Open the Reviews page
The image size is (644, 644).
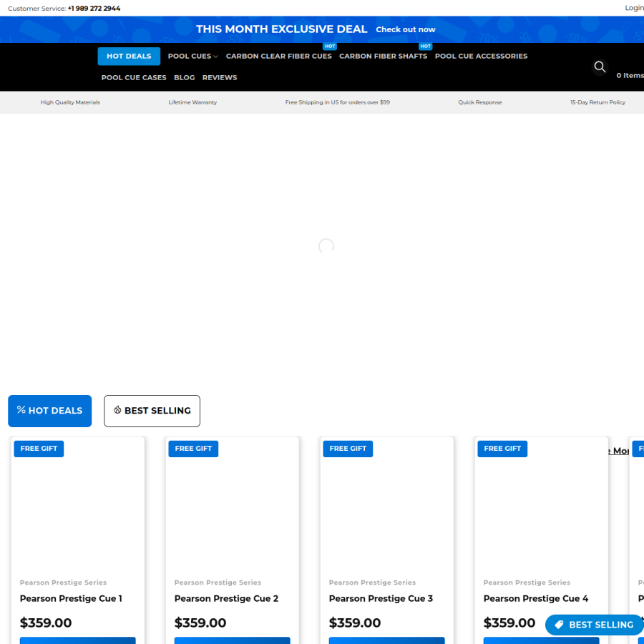tap(220, 77)
